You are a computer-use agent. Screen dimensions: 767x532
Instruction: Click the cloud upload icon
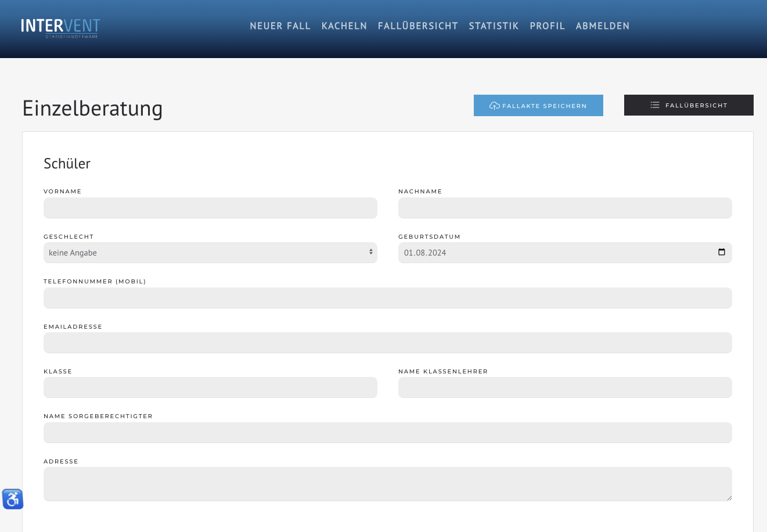coord(494,106)
